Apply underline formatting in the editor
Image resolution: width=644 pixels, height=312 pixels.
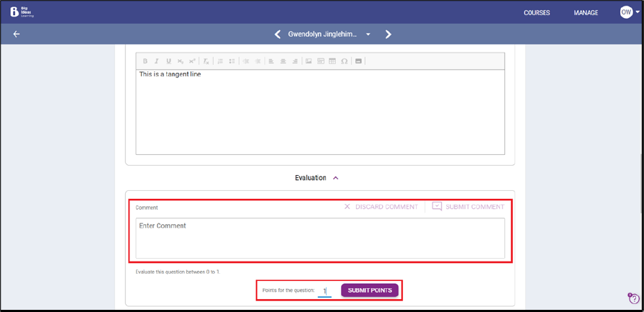pyautogui.click(x=168, y=61)
